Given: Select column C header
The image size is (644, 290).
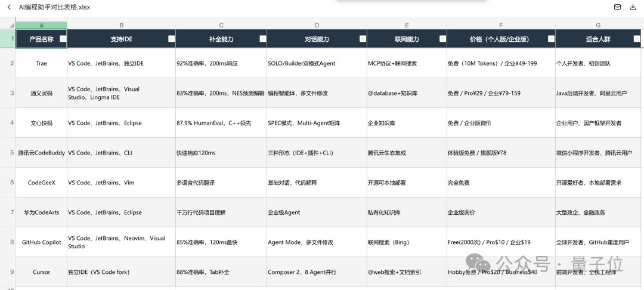Looking at the screenshot, I should 221,26.
